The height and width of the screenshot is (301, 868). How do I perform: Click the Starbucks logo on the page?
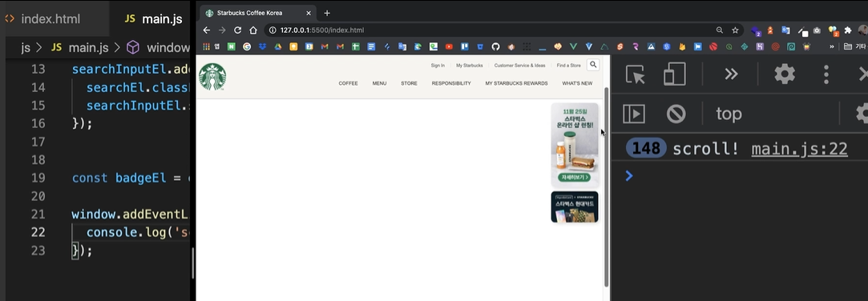(x=212, y=76)
